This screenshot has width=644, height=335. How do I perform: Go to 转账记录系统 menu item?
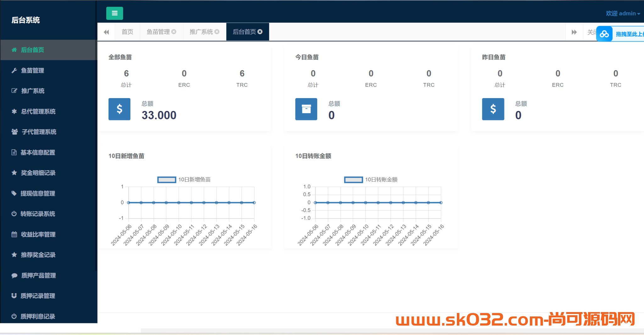pyautogui.click(x=48, y=214)
